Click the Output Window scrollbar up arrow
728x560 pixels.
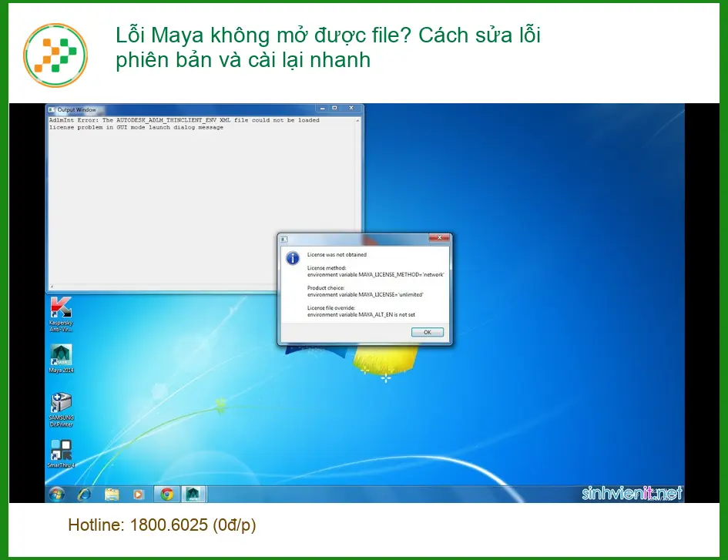coord(357,121)
